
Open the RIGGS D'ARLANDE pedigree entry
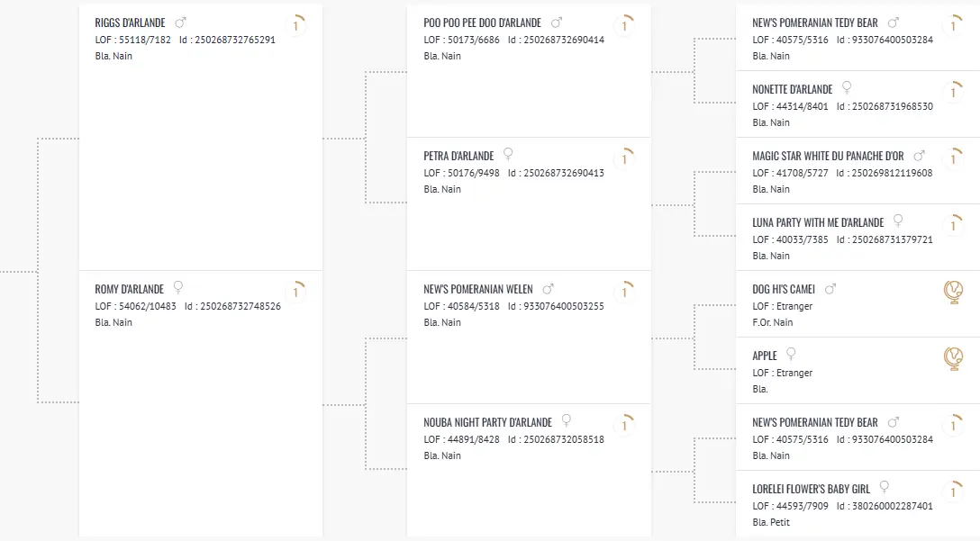pyautogui.click(x=130, y=23)
